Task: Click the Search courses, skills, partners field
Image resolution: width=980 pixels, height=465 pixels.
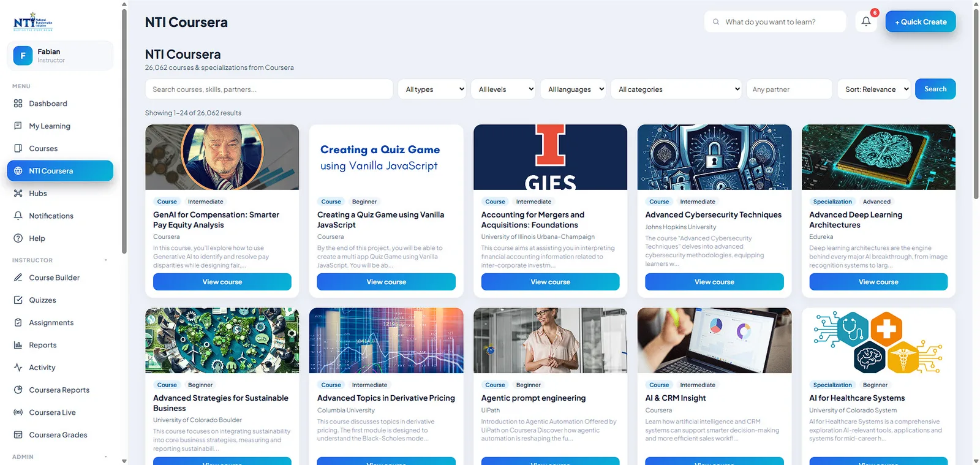Action: point(269,89)
